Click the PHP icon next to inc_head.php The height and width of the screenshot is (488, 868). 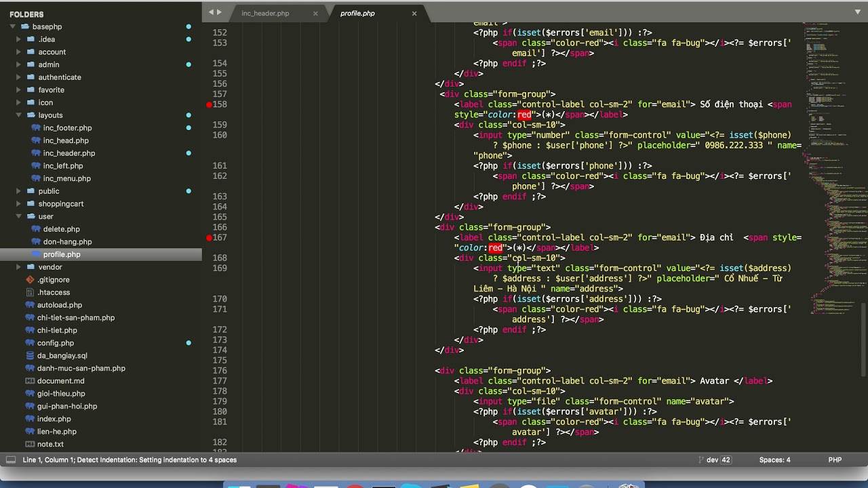click(37, 140)
